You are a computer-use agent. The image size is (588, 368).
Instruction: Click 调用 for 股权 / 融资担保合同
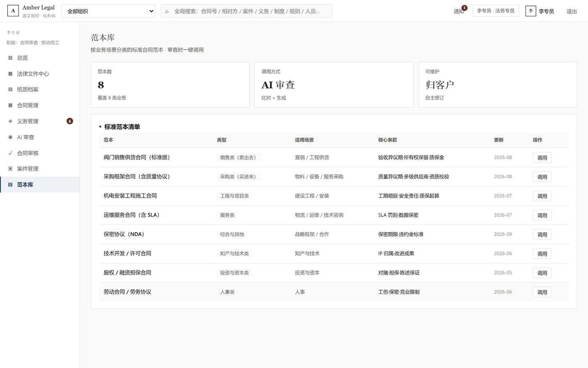(x=542, y=273)
